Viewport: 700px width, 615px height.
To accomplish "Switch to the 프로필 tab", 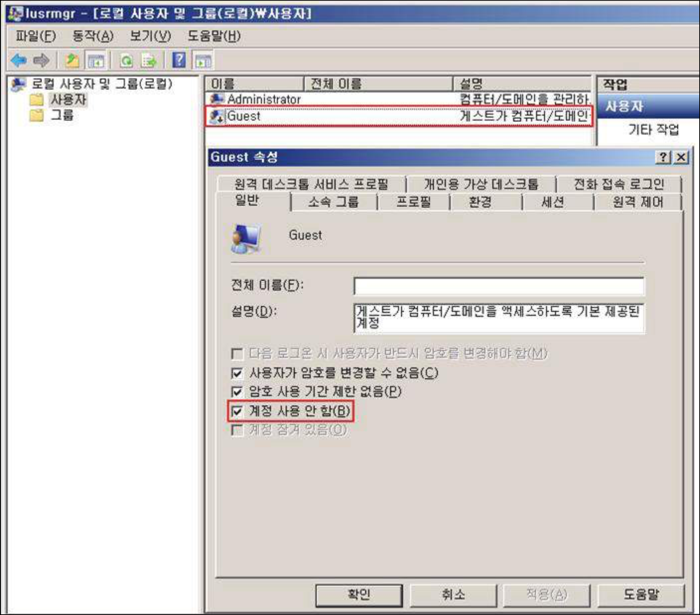I will click(414, 202).
